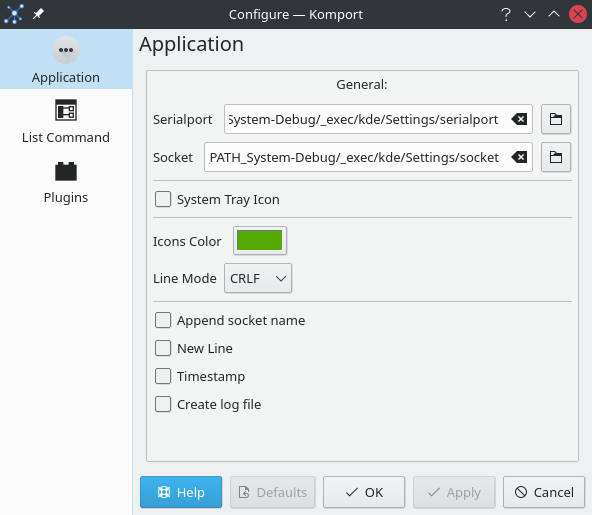Pick a new Icons Color swatch

260,241
